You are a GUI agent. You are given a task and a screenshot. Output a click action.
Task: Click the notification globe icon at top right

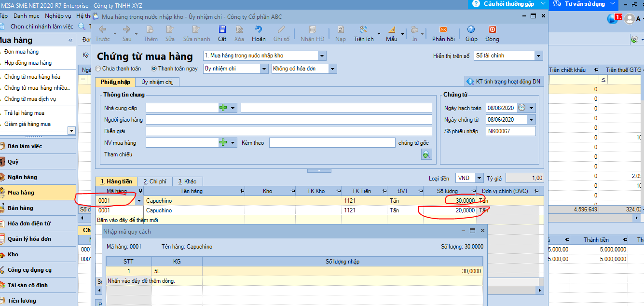pyautogui.click(x=613, y=19)
